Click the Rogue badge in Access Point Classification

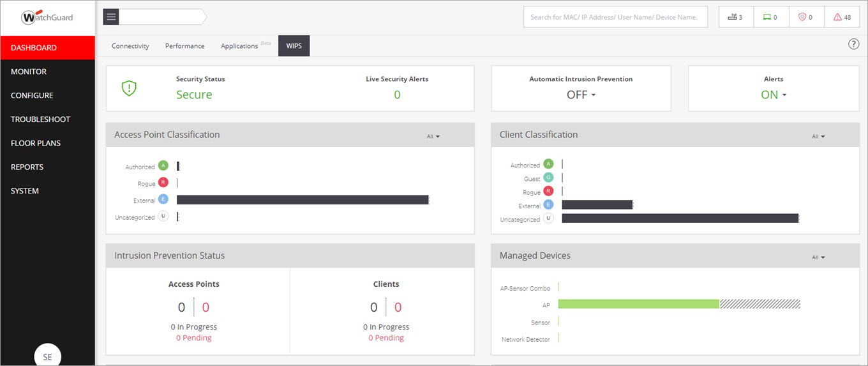(163, 183)
